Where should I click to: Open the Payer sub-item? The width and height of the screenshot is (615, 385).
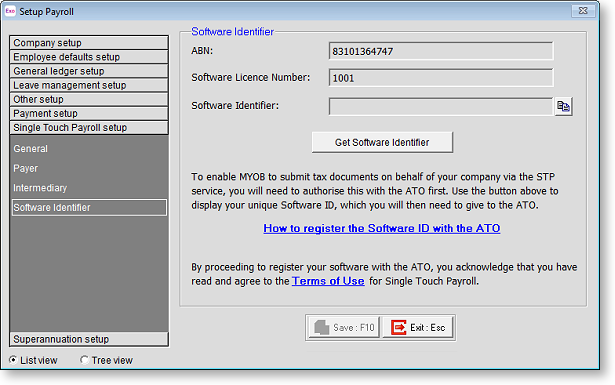(x=25, y=168)
